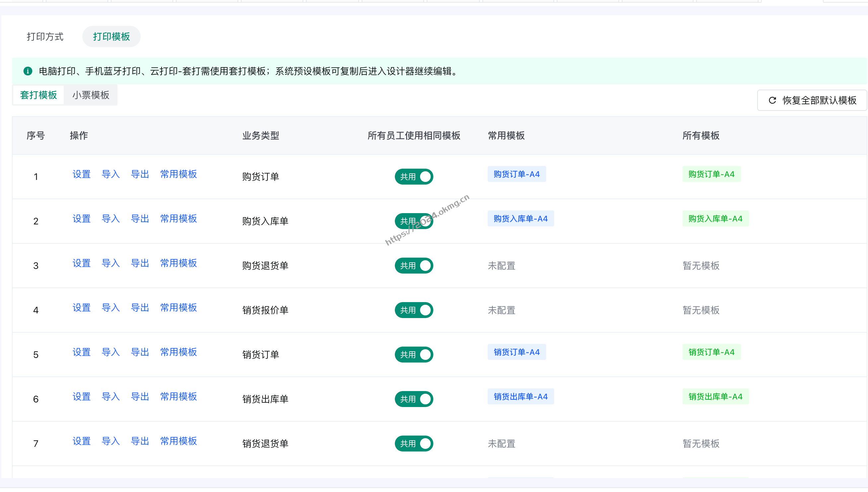Screen dimensions: 868x492
Task: Toggle 共用 switch for 购货订单
Action: (414, 177)
